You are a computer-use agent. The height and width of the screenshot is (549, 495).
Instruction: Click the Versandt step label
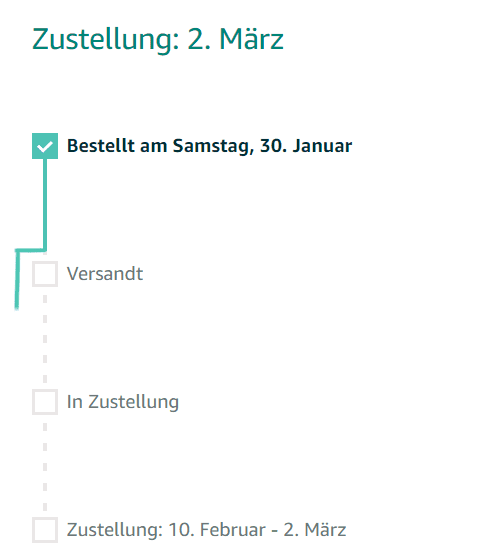[105, 274]
